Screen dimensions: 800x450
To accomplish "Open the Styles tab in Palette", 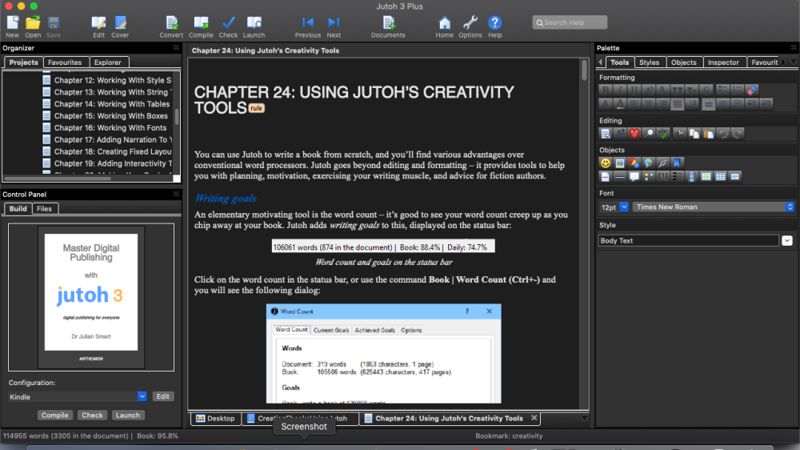I will [x=649, y=62].
